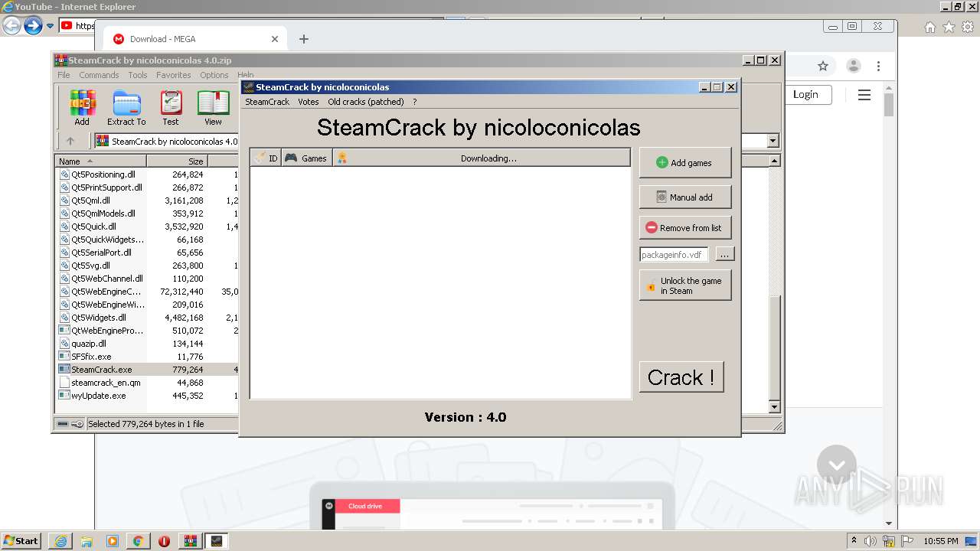Open the MEGA hamburger menu
Screen dimensions: 980x551
pyautogui.click(x=864, y=95)
